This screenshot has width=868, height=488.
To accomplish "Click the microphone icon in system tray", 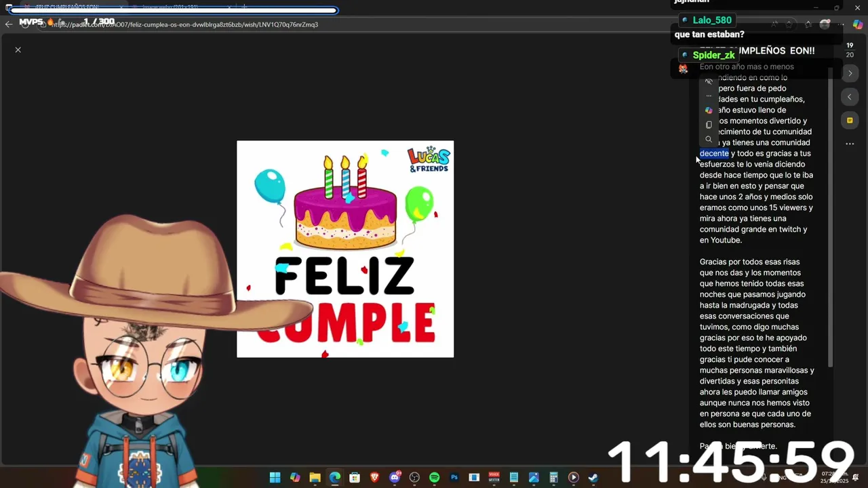I will [764, 477].
